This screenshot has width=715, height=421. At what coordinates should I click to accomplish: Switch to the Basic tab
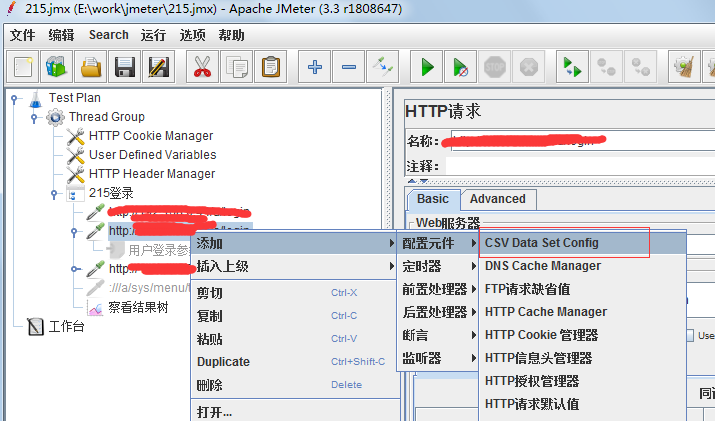pyautogui.click(x=433, y=199)
